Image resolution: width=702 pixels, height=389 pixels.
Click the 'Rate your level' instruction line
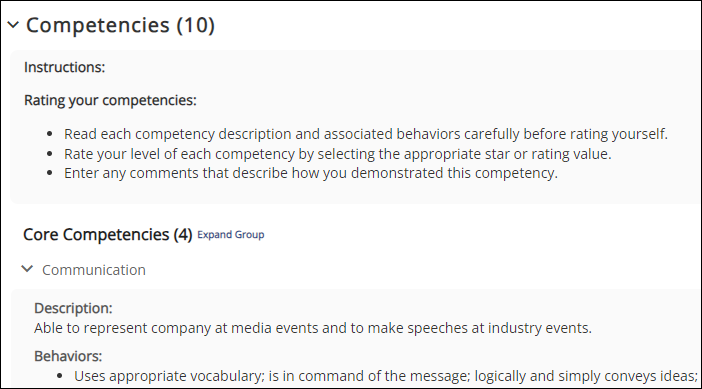[x=338, y=154]
